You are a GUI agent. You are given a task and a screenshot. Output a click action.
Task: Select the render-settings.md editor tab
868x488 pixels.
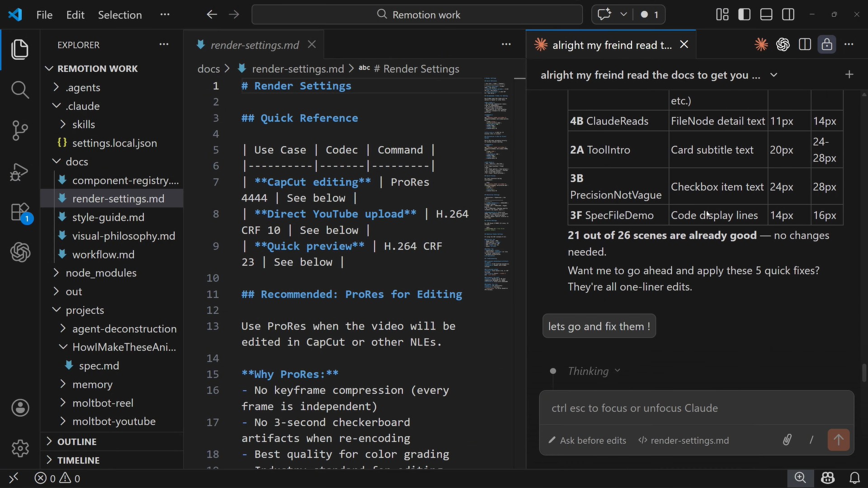[255, 45]
